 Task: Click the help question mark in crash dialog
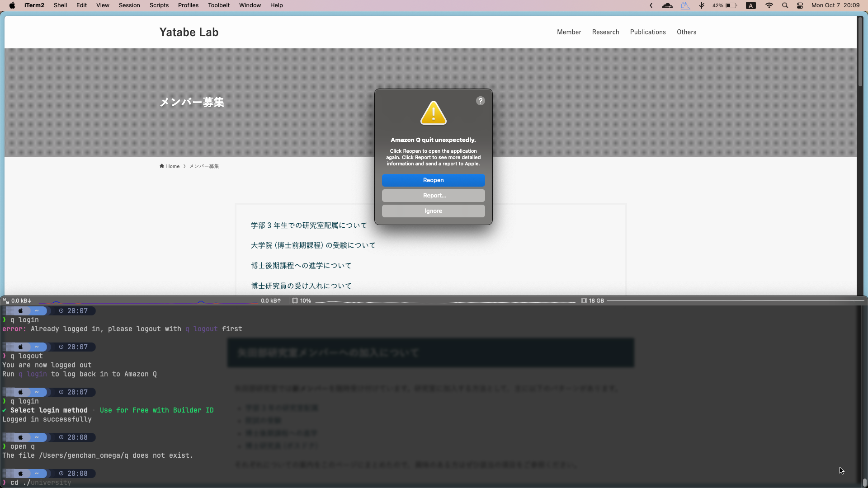click(481, 101)
